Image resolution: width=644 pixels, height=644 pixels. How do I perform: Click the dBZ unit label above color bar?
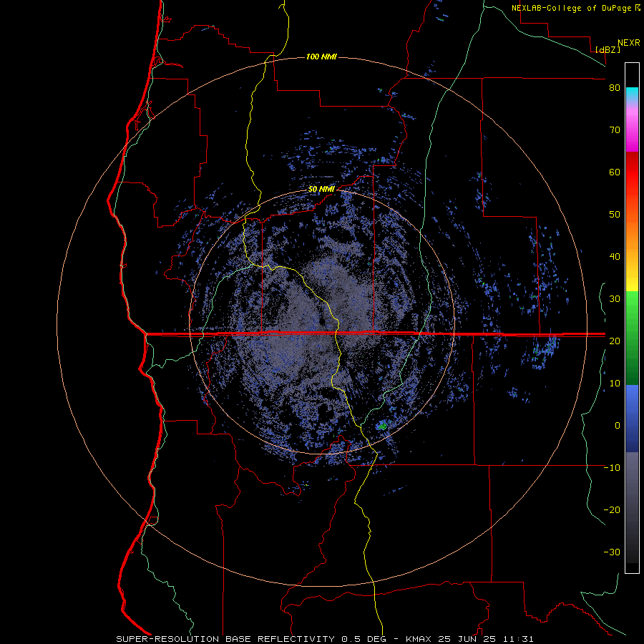pyautogui.click(x=608, y=50)
